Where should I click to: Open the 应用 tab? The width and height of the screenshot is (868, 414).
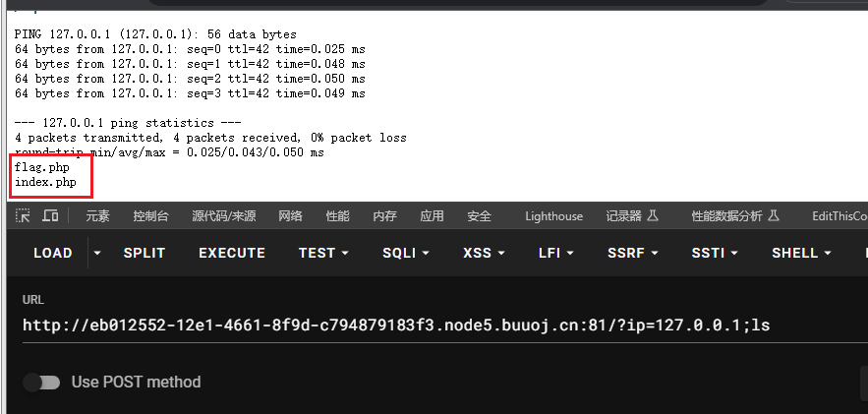[432, 216]
